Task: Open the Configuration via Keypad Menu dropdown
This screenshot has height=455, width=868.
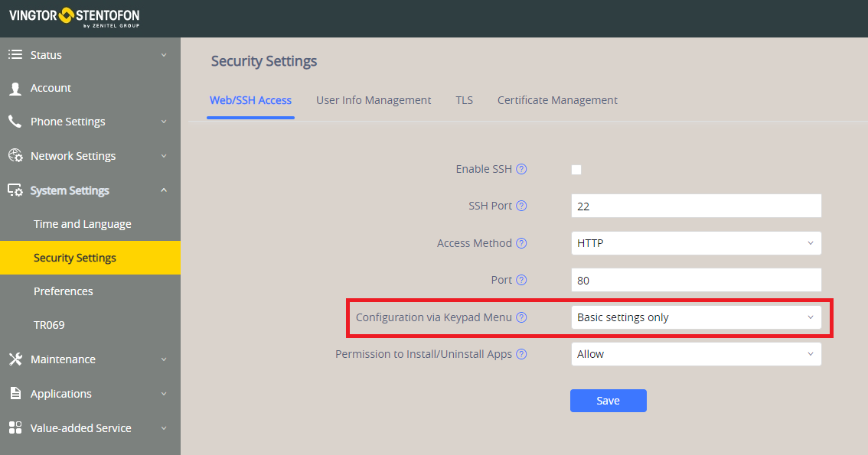Action: point(696,317)
